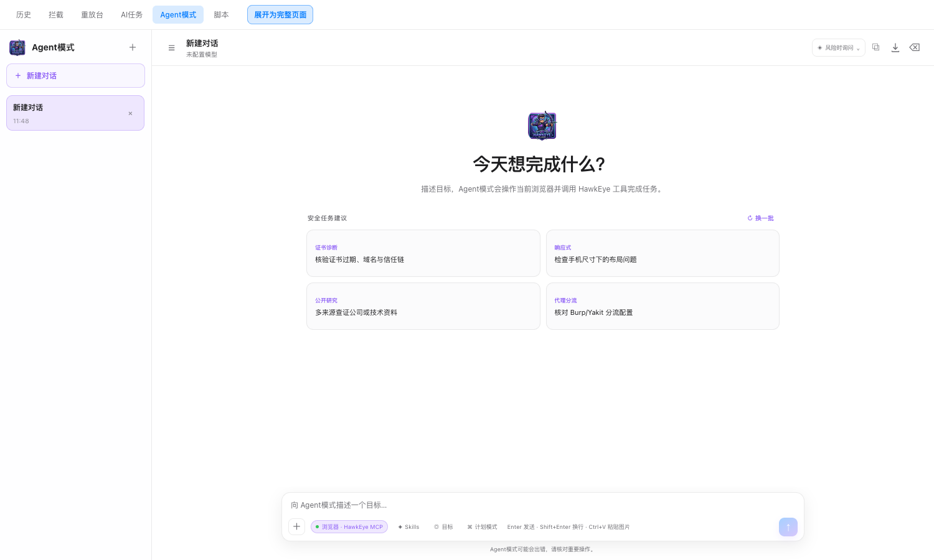Choose the 公开研究 suggestion card
This screenshot has height=560, width=934.
coord(423,306)
